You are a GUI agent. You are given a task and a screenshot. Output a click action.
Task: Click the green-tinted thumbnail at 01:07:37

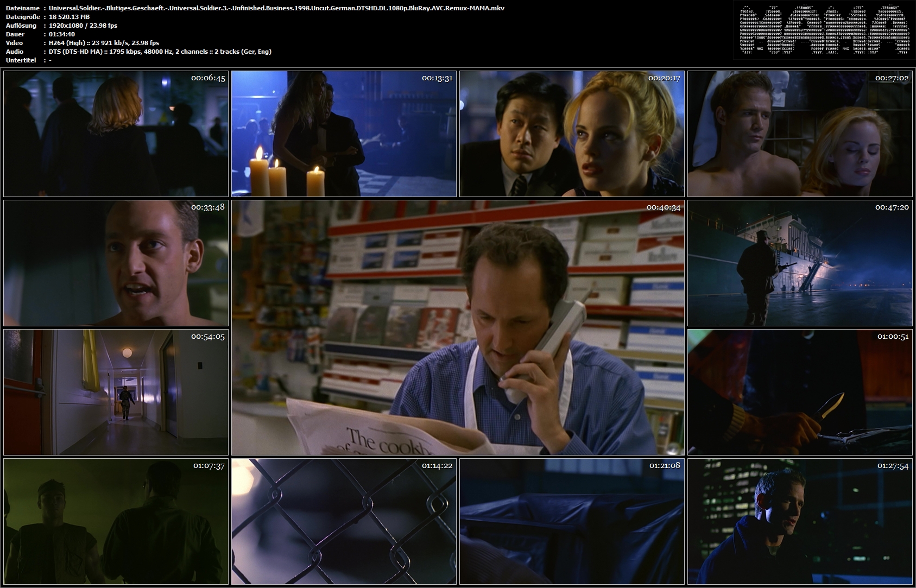point(116,521)
